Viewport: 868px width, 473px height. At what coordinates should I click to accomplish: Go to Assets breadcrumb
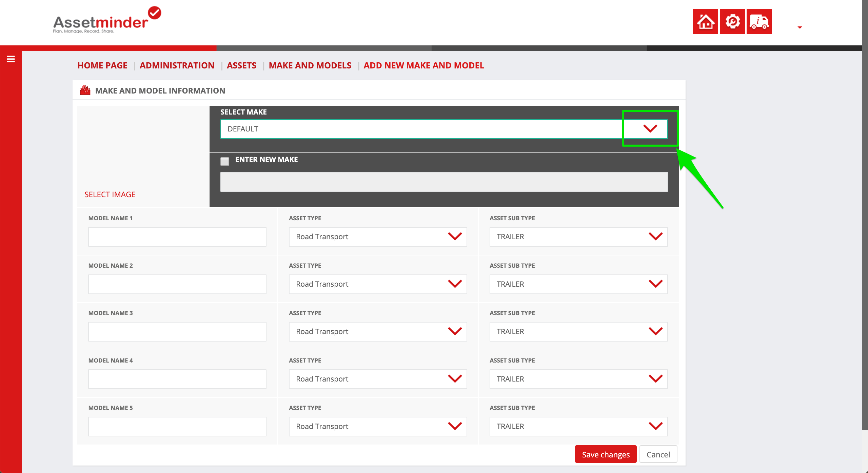(x=241, y=65)
